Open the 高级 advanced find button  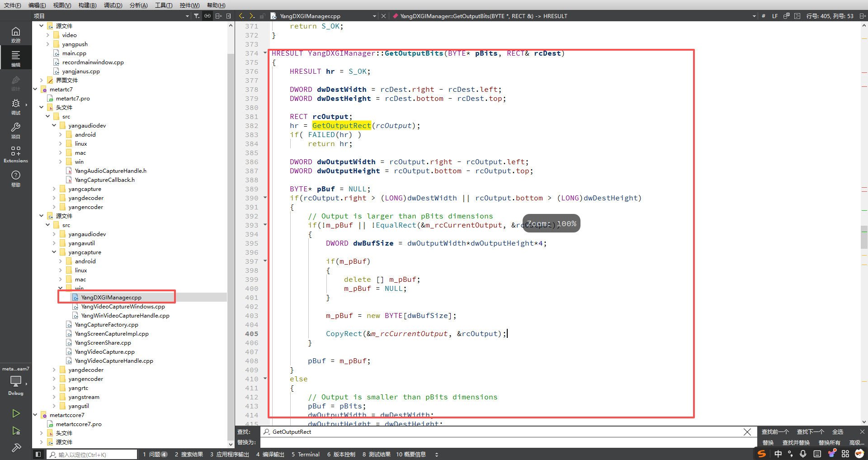tap(856, 442)
